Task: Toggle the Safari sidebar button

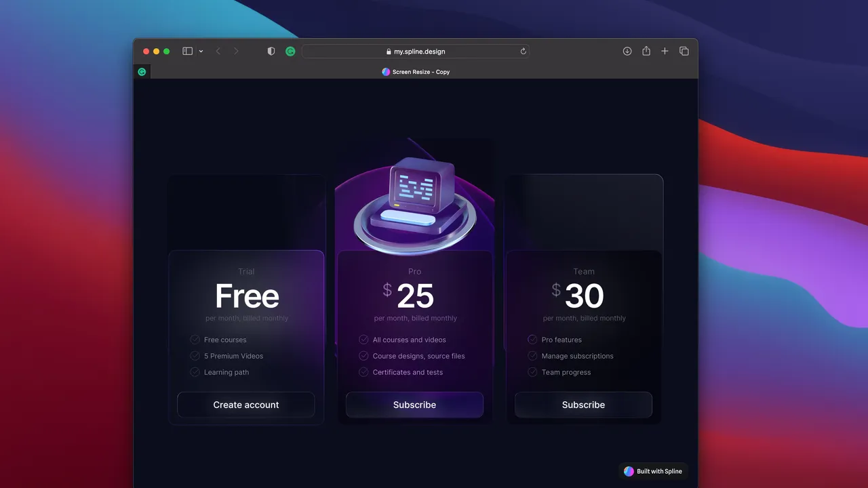Action: [188, 52]
